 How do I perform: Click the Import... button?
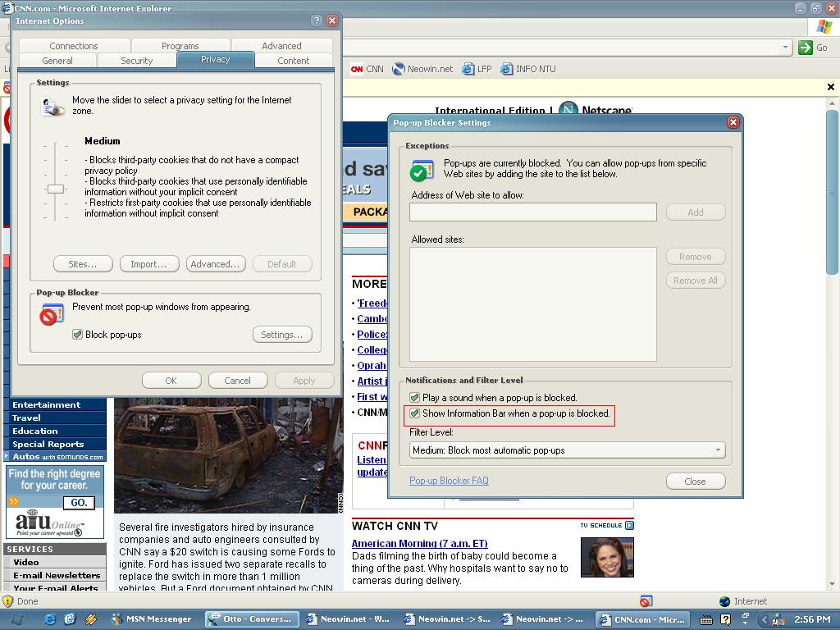point(149,263)
